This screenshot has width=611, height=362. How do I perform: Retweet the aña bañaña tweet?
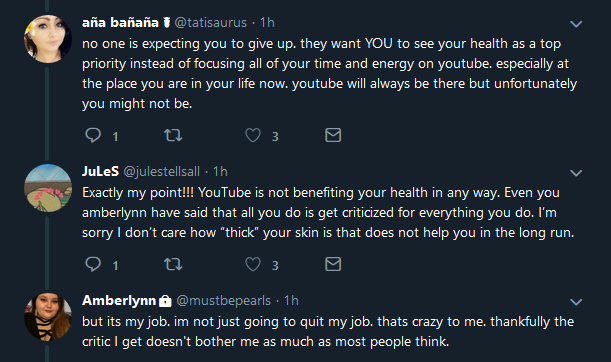point(173,135)
